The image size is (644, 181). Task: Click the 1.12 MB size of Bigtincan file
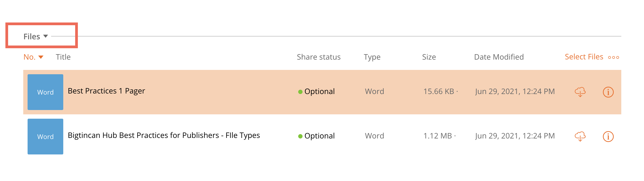point(437,136)
